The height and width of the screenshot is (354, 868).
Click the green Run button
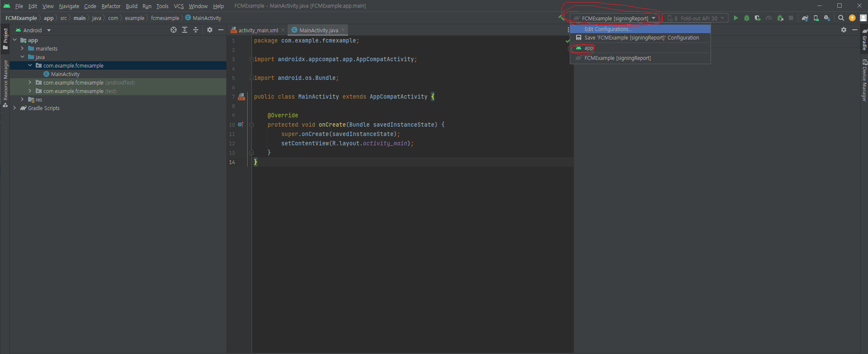(x=736, y=18)
